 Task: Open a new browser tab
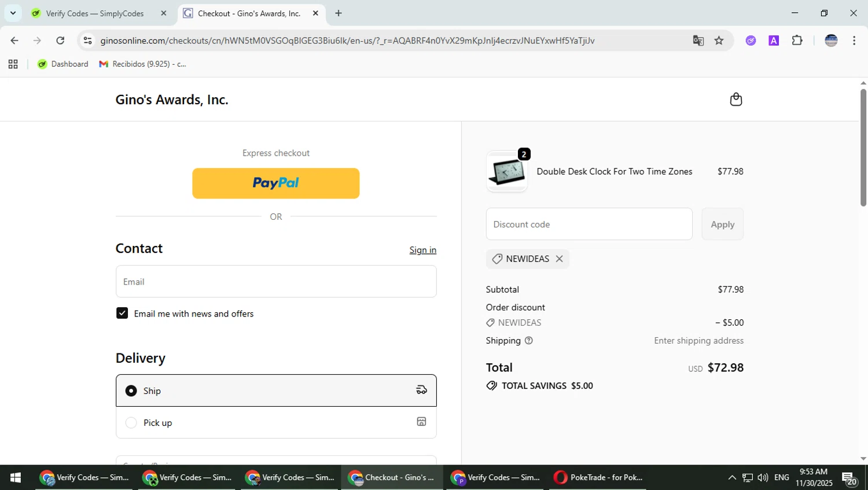[339, 13]
